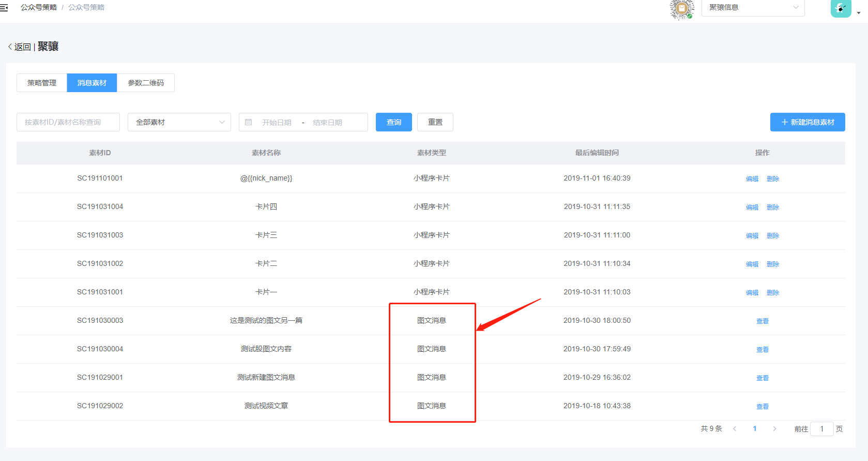Screen dimensions: 868x461
Task: Open the user profile avatar menu
Action: 841,8
